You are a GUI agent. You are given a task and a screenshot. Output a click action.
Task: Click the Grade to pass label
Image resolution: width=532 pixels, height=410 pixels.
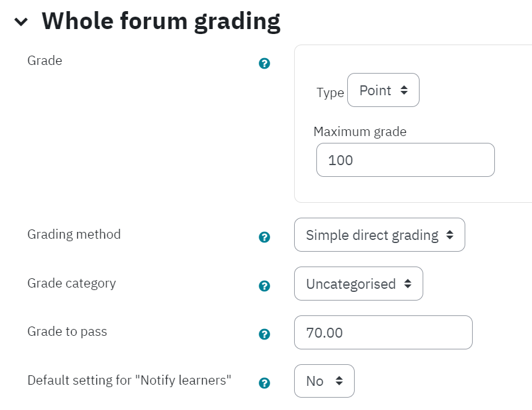click(67, 331)
